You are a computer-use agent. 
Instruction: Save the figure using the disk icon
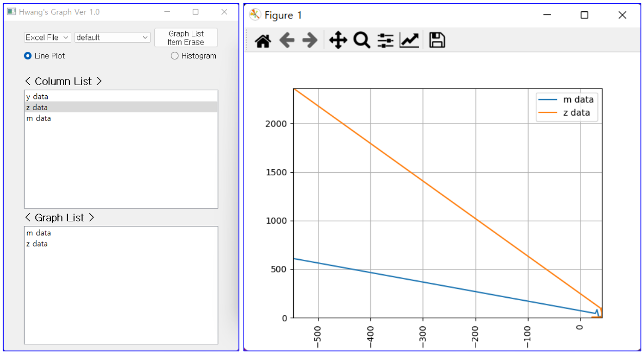(436, 40)
